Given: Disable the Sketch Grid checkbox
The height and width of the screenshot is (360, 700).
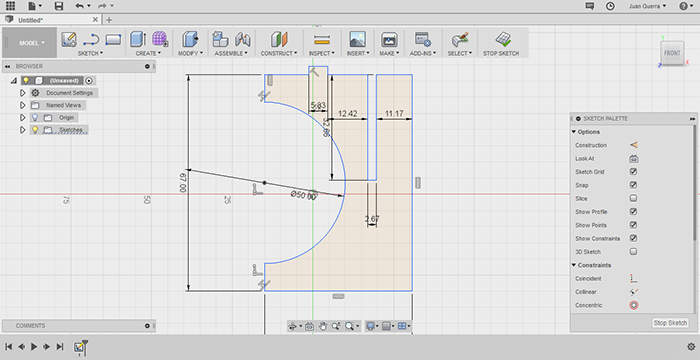Looking at the screenshot, I should [x=633, y=172].
